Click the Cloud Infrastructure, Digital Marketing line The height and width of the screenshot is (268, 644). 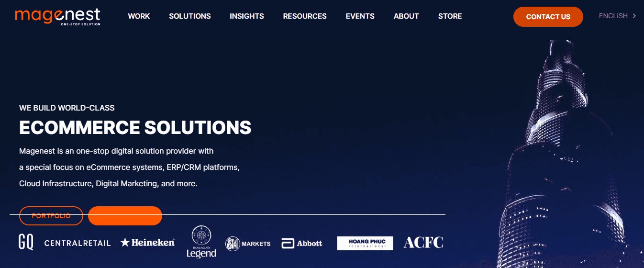[x=108, y=184]
